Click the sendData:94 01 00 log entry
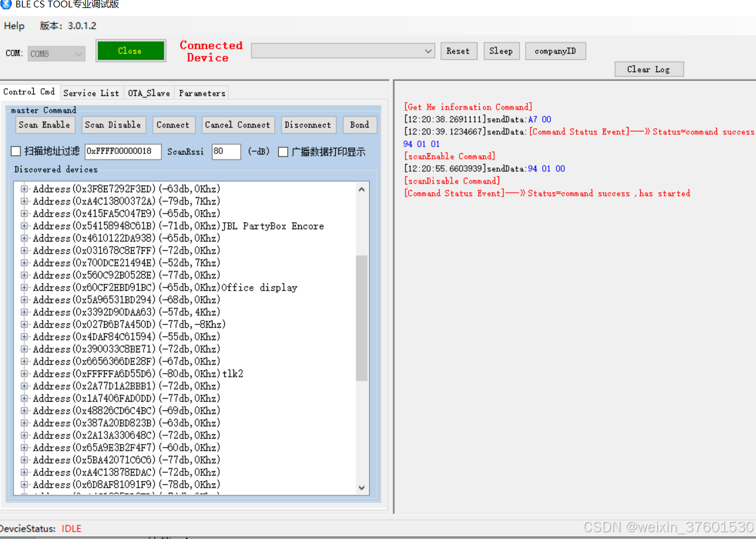 484,169
